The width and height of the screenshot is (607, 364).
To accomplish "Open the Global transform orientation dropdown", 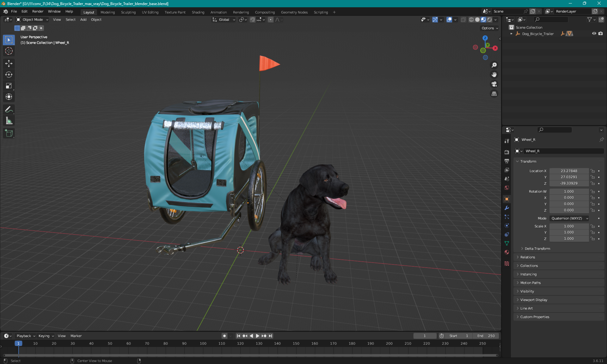I will [224, 20].
